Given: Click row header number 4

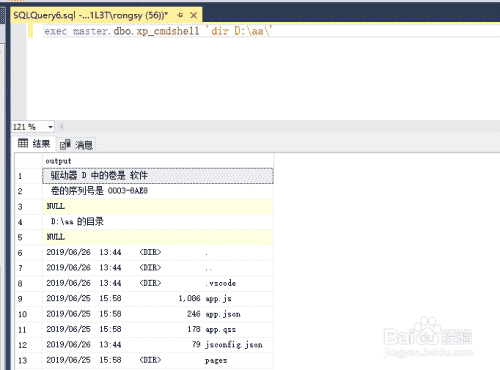Looking at the screenshot, I should pos(29,222).
